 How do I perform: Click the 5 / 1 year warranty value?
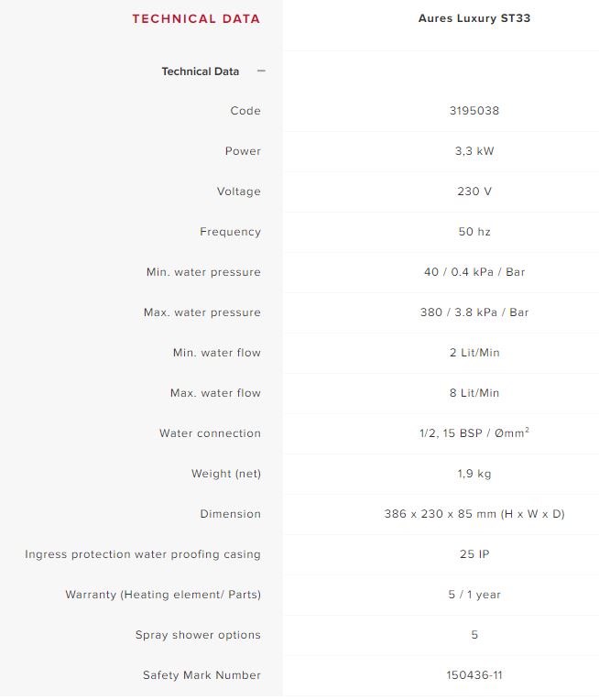[474, 595]
